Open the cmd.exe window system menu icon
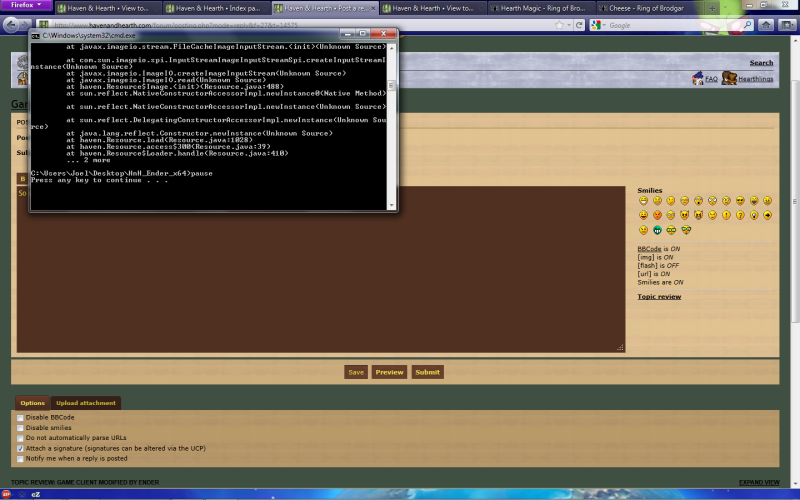 (x=35, y=36)
